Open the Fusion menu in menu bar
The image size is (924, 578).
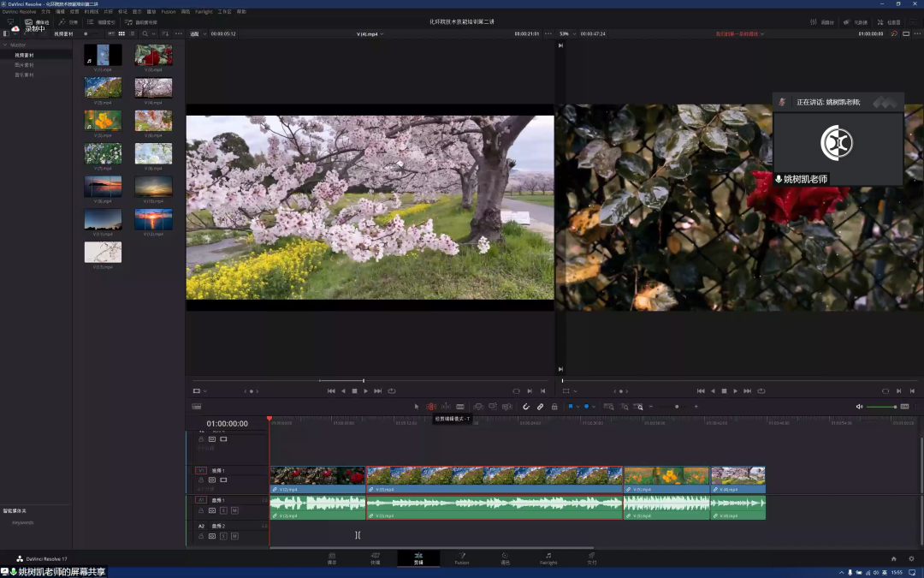[169, 12]
